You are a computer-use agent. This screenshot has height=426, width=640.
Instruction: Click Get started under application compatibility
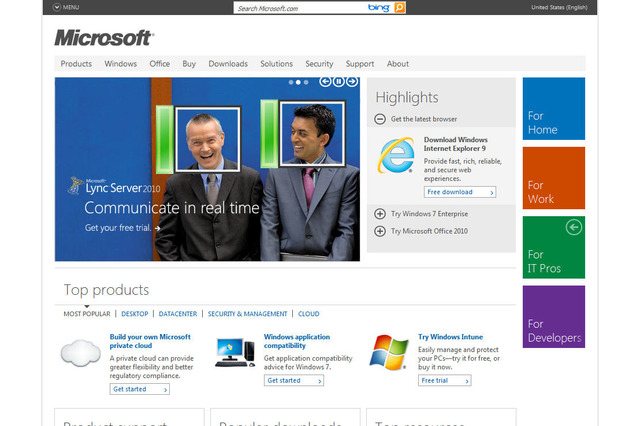(294, 380)
